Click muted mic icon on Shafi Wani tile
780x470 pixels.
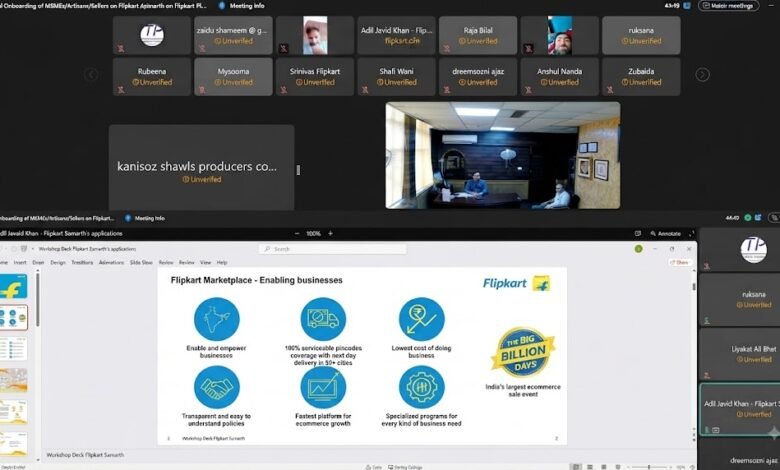pyautogui.click(x=365, y=90)
